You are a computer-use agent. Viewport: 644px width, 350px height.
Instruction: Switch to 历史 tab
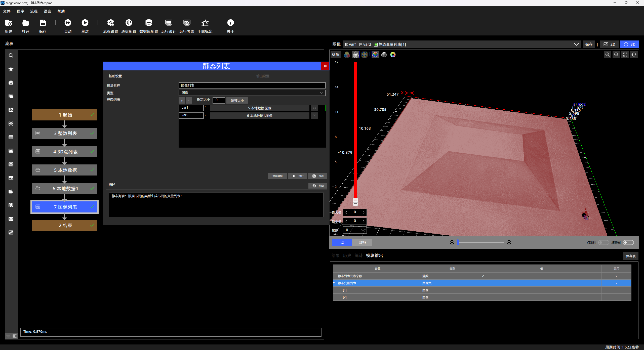click(x=347, y=256)
